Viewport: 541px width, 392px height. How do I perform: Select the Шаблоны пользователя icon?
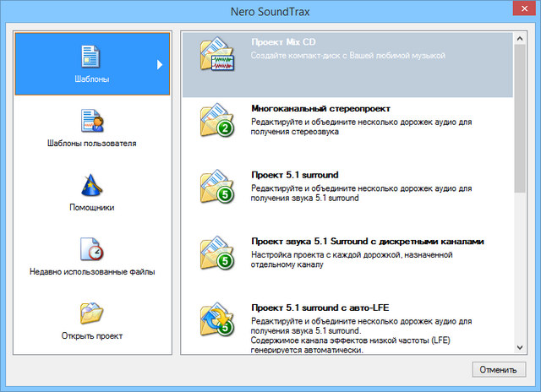click(91, 120)
